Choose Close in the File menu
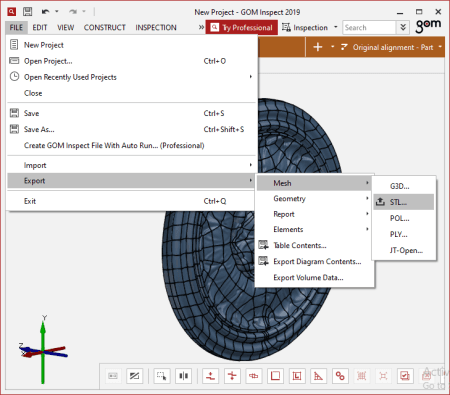The width and height of the screenshot is (450, 395). (x=132, y=93)
